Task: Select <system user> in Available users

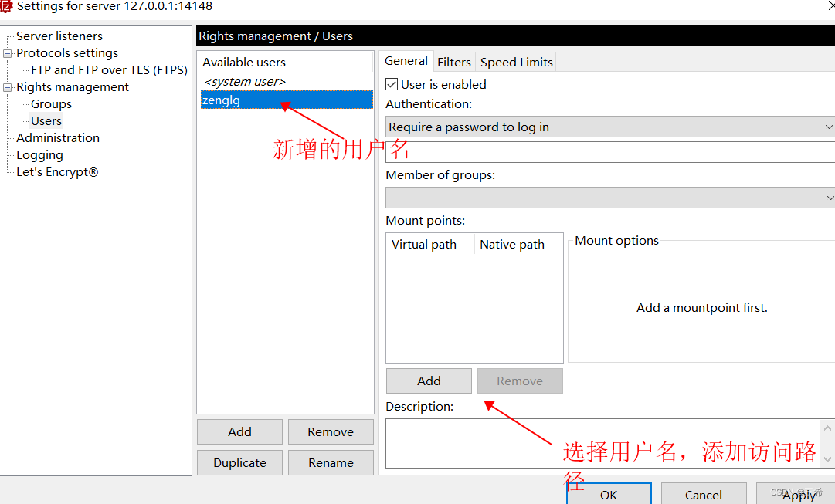Action: click(x=245, y=82)
